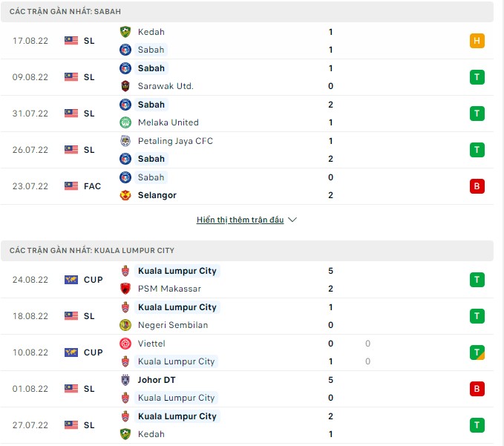Image resolution: width=504 pixels, height=446 pixels.
Task: Click the Malaysia flag on the 23.07.22 FAC row
Action: 71,186
